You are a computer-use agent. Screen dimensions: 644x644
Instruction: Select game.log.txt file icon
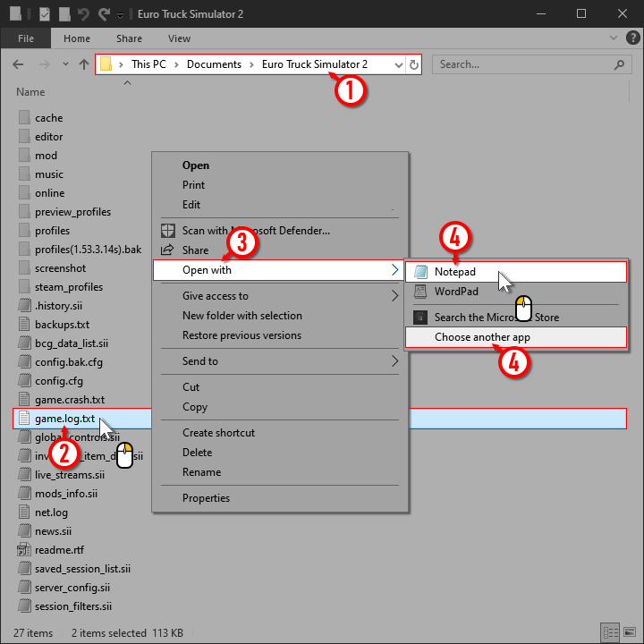pos(24,419)
